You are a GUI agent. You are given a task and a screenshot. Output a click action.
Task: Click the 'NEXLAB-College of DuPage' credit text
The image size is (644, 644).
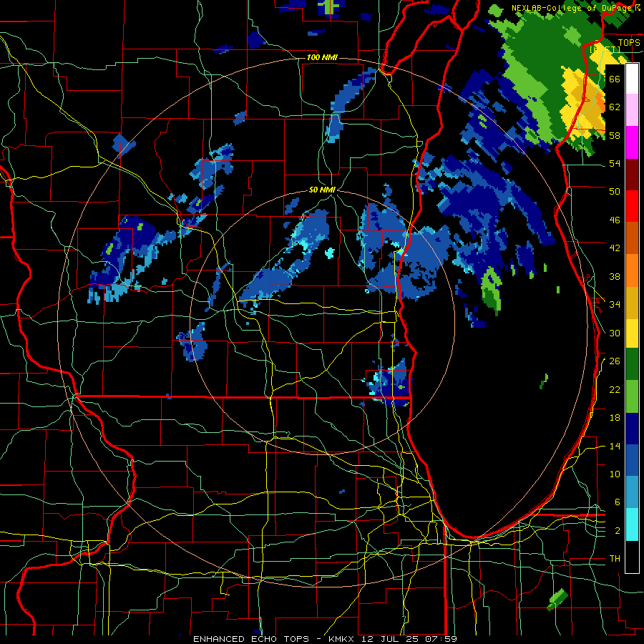tap(572, 8)
